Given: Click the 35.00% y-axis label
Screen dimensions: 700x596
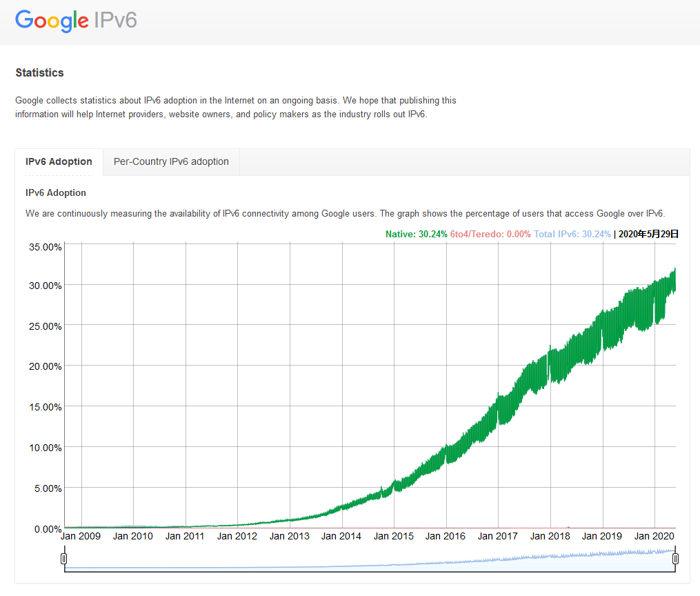Looking at the screenshot, I should click(45, 246).
